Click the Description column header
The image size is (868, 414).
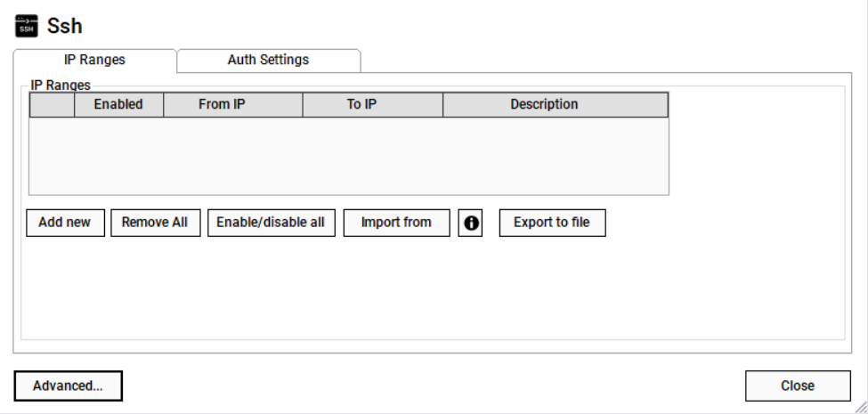544,105
